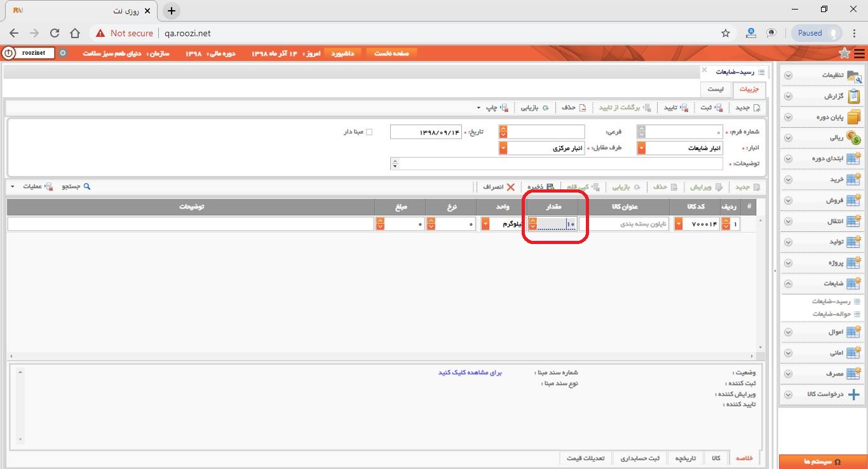
Task: Reload the page in Chrome
Action: [55, 33]
